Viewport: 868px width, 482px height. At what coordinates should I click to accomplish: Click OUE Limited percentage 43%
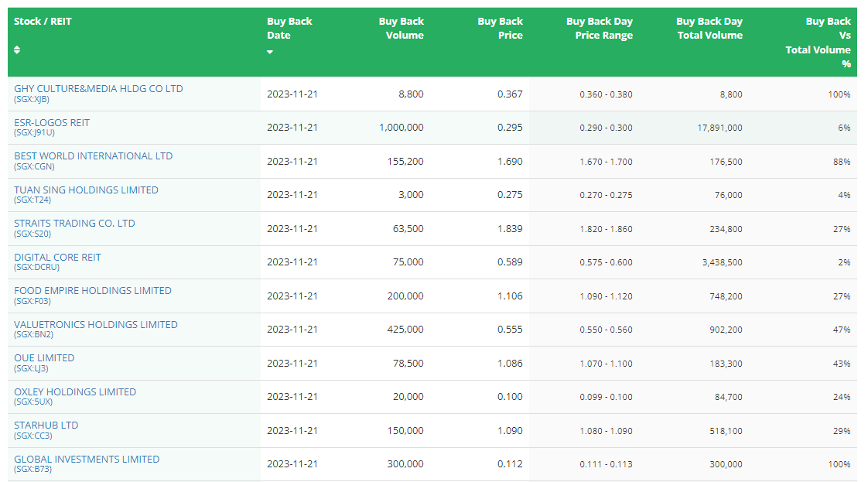pos(842,364)
